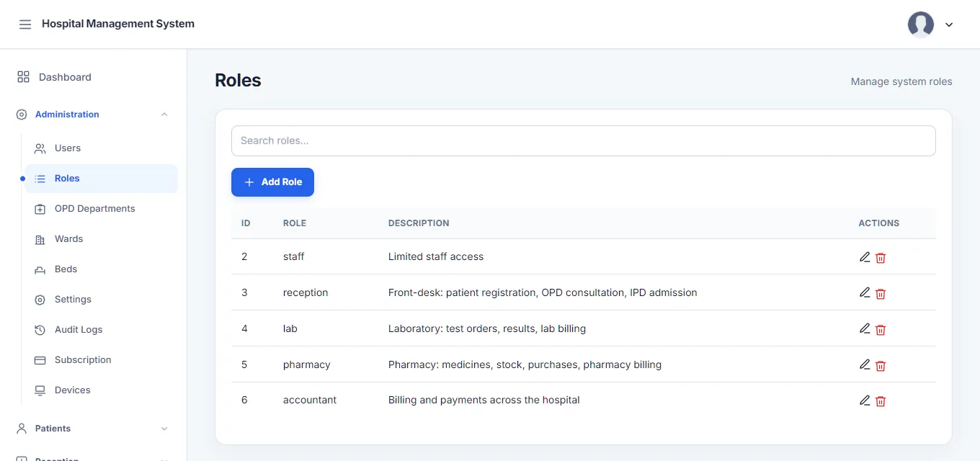980x461 pixels.
Task: Click the Roles list icon
Action: [40, 179]
